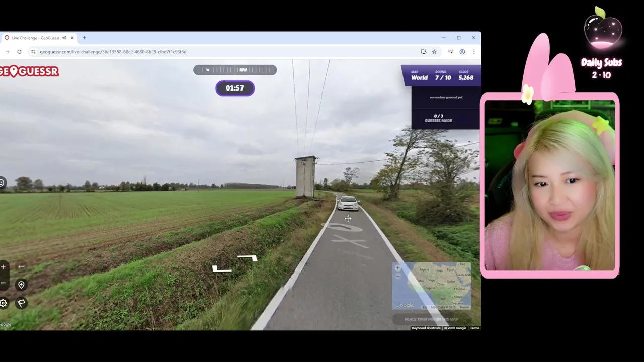Open Google Terms link at bottom
This screenshot has height=362, width=644.
tap(474, 328)
